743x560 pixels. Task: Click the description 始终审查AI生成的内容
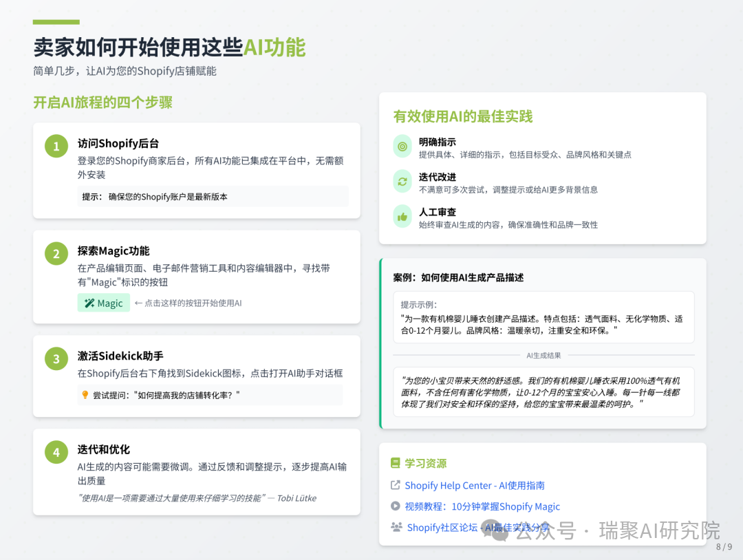508,225
